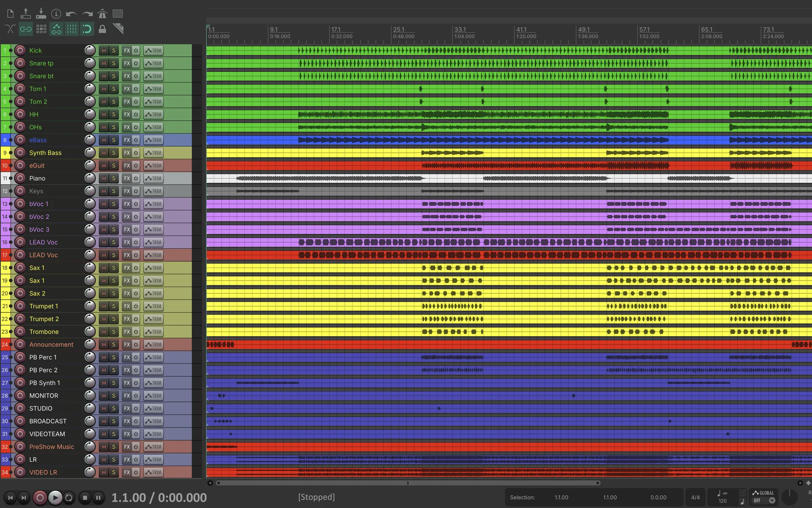Open TRIM automation mode menu on Trumpet 2
812x508 pixels.
(x=153, y=319)
